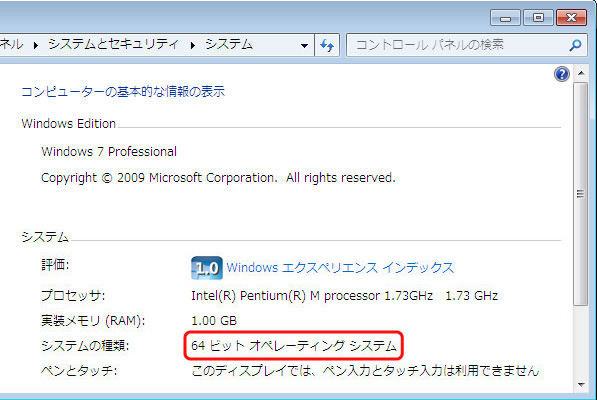Minimize the System window
Image resolution: width=597 pixels, height=400 pixels.
pyautogui.click(x=505, y=18)
